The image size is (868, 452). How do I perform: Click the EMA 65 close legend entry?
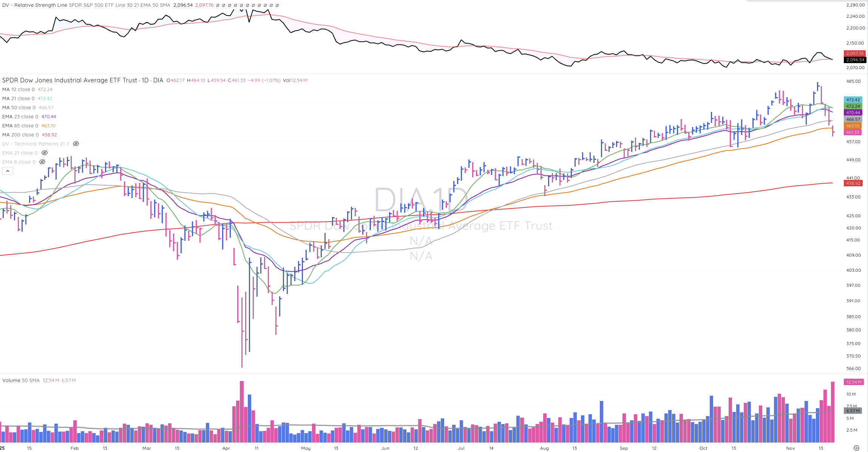pos(20,126)
